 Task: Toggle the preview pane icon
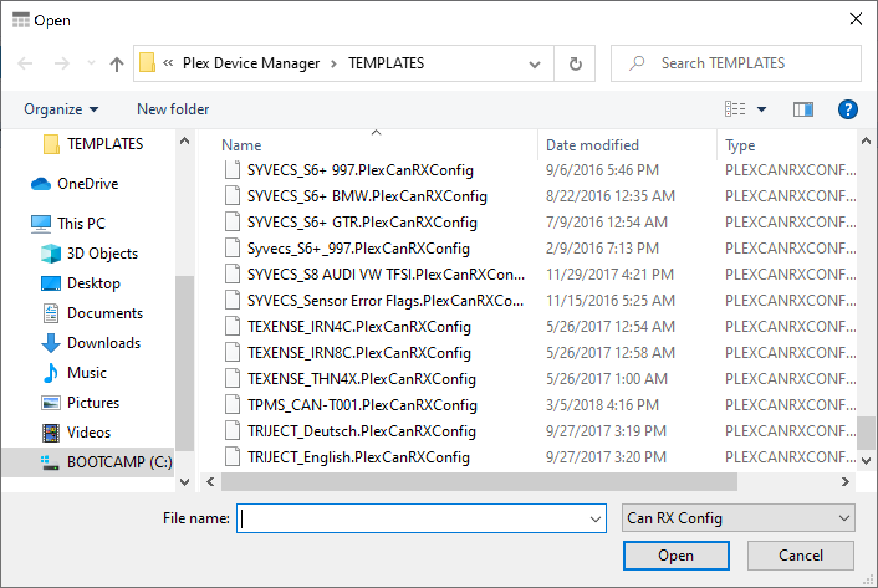(x=803, y=109)
